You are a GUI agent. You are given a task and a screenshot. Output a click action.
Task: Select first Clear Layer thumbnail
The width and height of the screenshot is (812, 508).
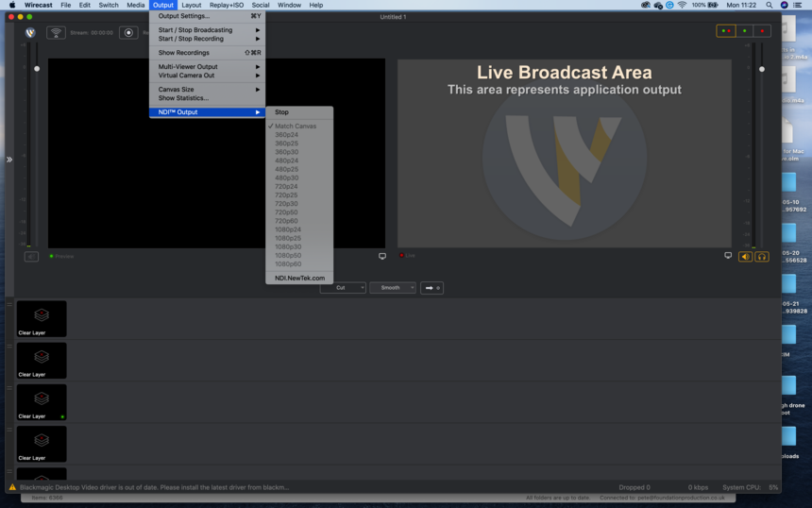click(42, 319)
